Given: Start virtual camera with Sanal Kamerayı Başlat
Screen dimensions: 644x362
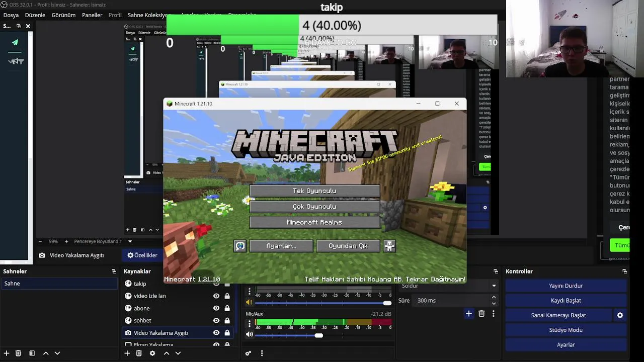Looking at the screenshot, I should point(558,315).
